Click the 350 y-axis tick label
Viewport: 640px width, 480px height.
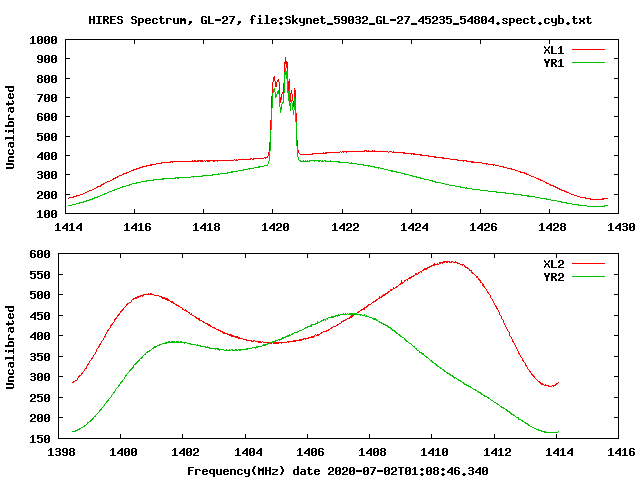40,357
